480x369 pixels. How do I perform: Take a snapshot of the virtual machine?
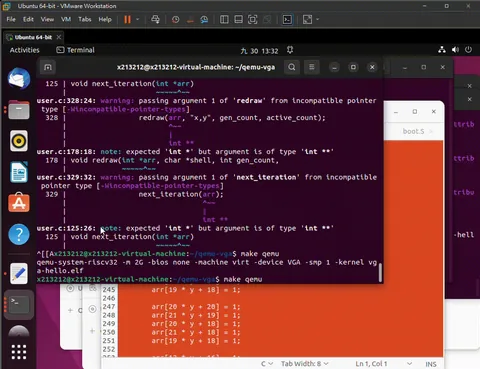(175, 20)
